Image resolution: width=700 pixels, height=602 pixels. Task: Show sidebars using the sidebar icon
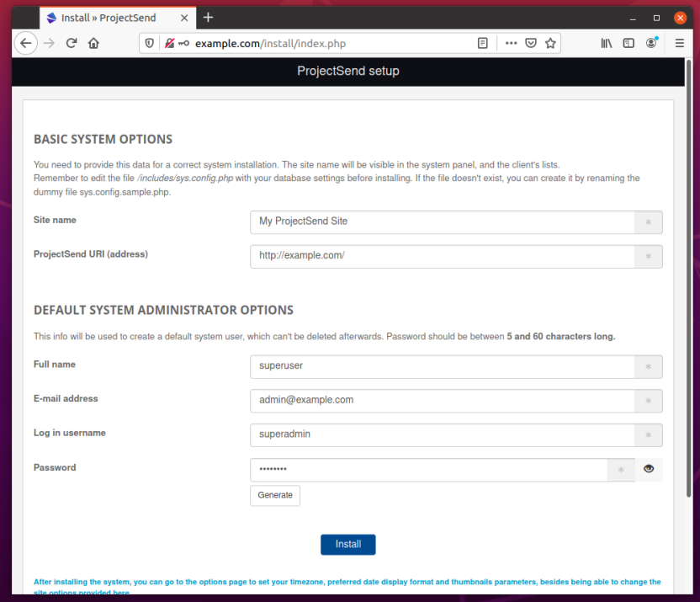pyautogui.click(x=628, y=44)
